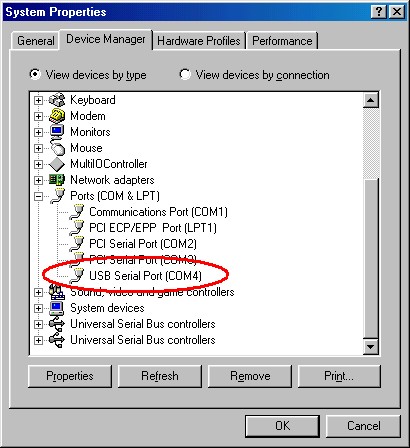This screenshot has height=448, width=410.
Task: Switch to the General tab
Action: pos(36,41)
